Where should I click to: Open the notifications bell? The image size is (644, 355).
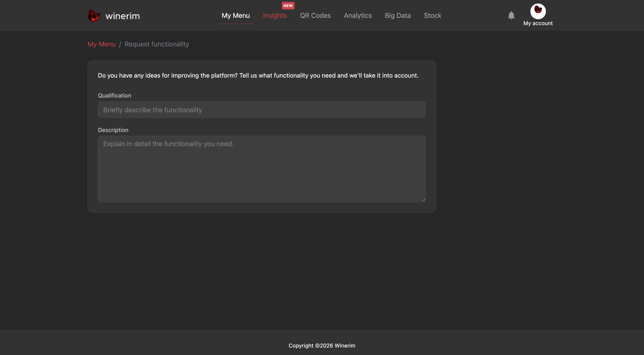pos(511,15)
